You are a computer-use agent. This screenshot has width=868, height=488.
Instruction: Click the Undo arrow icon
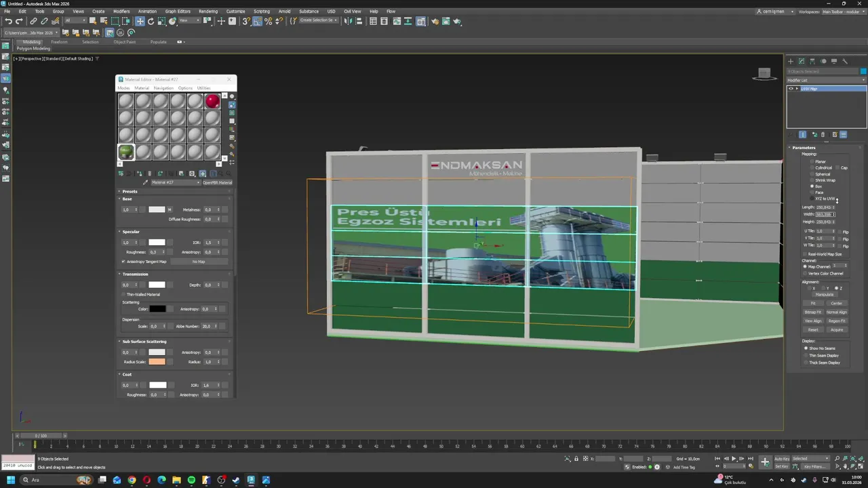(x=8, y=21)
